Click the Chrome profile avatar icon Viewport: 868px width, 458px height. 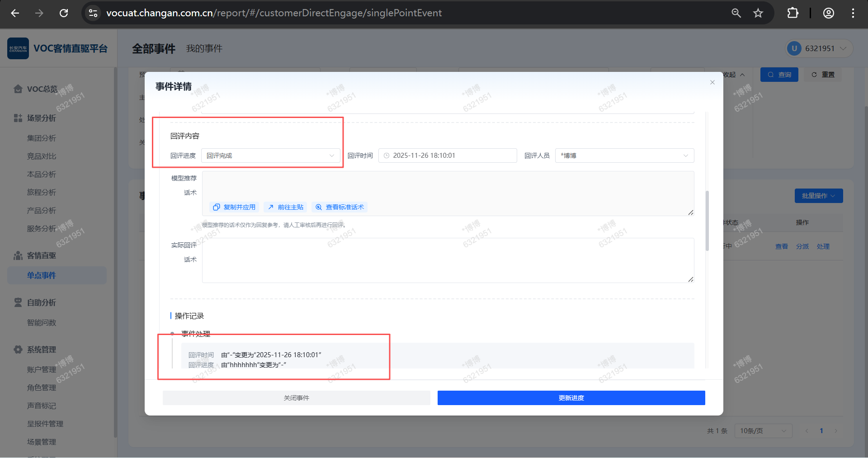tap(828, 13)
